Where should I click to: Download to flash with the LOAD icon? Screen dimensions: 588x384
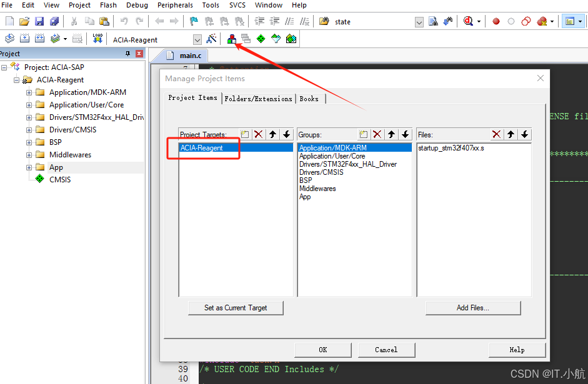pos(97,39)
